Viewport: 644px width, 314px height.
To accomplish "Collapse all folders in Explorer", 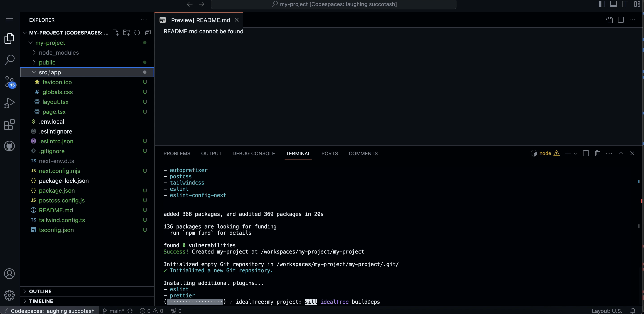I will [x=148, y=33].
